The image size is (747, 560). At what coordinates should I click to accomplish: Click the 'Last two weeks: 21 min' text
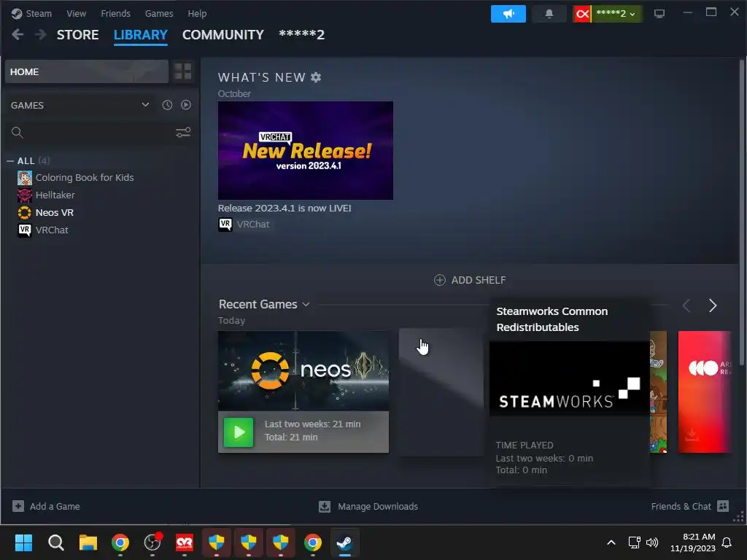[x=312, y=424]
